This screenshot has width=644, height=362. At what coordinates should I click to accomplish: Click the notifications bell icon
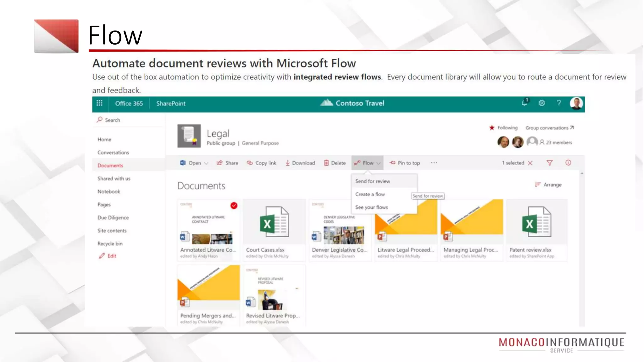click(x=524, y=103)
